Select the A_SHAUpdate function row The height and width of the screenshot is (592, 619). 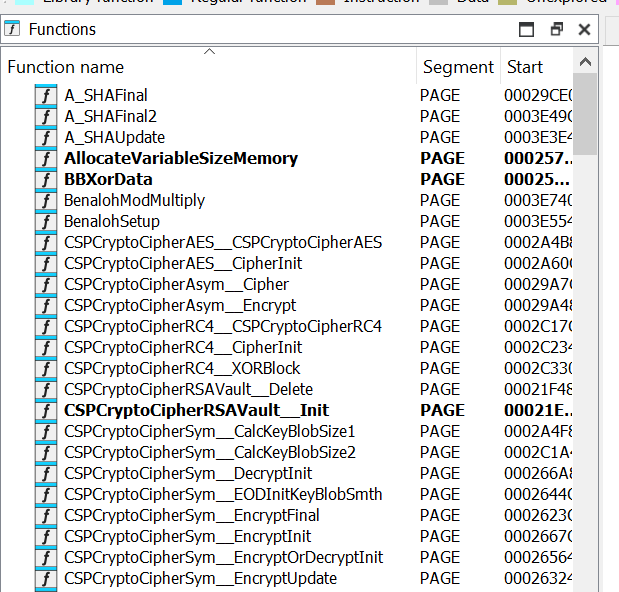coord(115,138)
